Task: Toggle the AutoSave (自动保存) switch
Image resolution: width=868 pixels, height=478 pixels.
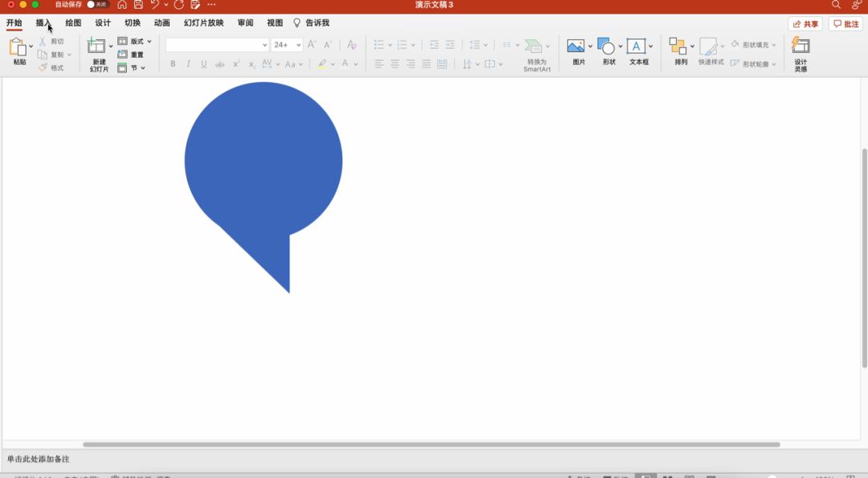Action: 97,5
